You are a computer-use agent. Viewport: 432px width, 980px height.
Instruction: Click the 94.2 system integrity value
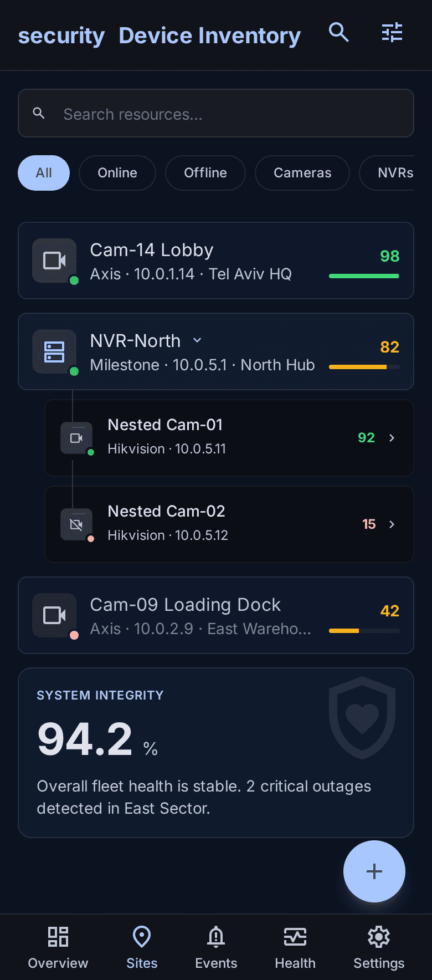[x=85, y=739]
